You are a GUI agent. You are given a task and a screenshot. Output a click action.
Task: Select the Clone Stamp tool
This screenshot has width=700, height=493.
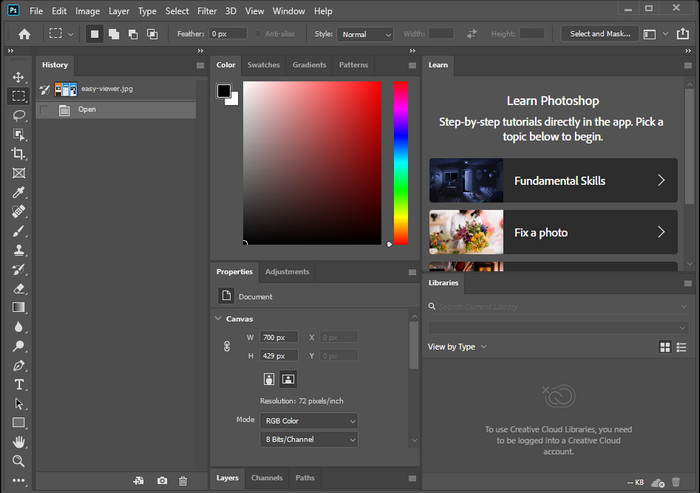[x=18, y=250]
